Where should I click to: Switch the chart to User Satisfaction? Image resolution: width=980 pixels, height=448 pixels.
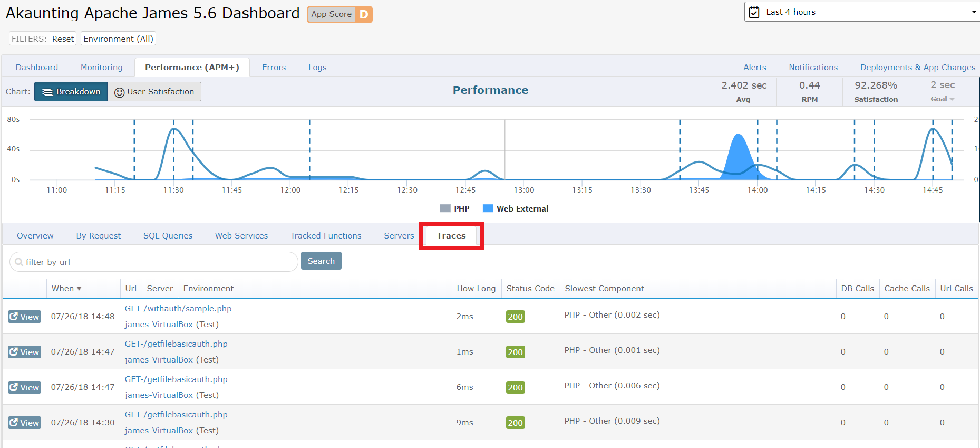(154, 92)
